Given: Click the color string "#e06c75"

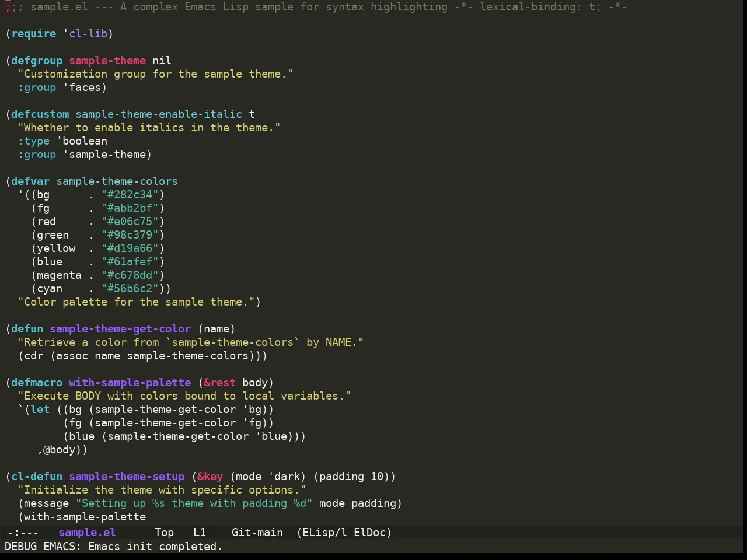Looking at the screenshot, I should pyautogui.click(x=130, y=222).
